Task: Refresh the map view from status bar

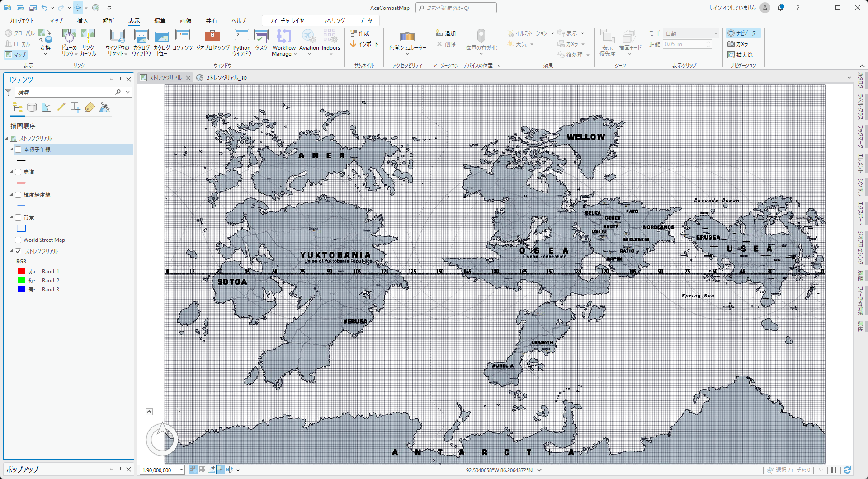Action: click(847, 470)
